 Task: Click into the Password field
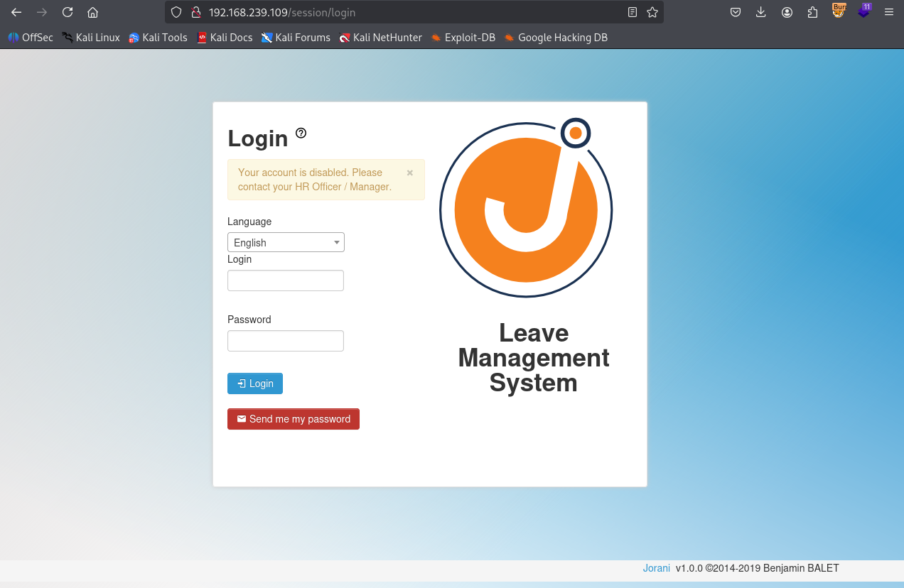coord(286,341)
